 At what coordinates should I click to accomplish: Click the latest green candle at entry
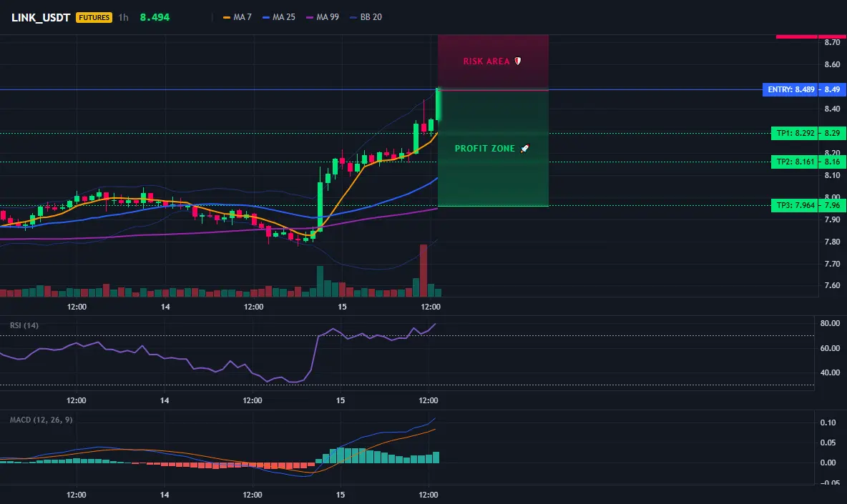coord(438,104)
